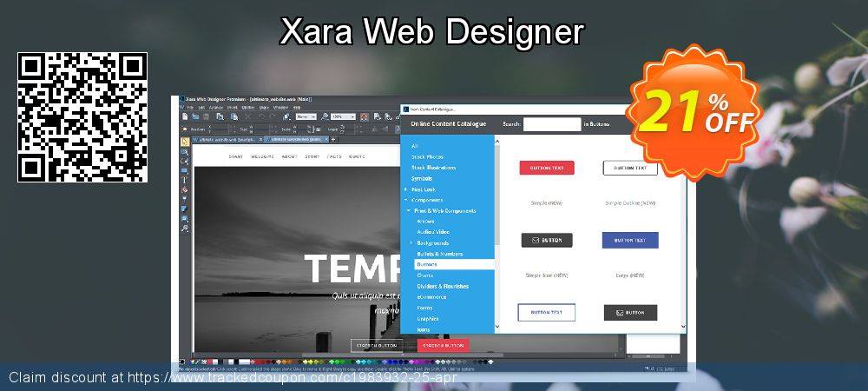This screenshot has height=391, width=868.
Task: Click the zoom magnifier icon in top toolbar
Action: pyautogui.click(x=325, y=116)
